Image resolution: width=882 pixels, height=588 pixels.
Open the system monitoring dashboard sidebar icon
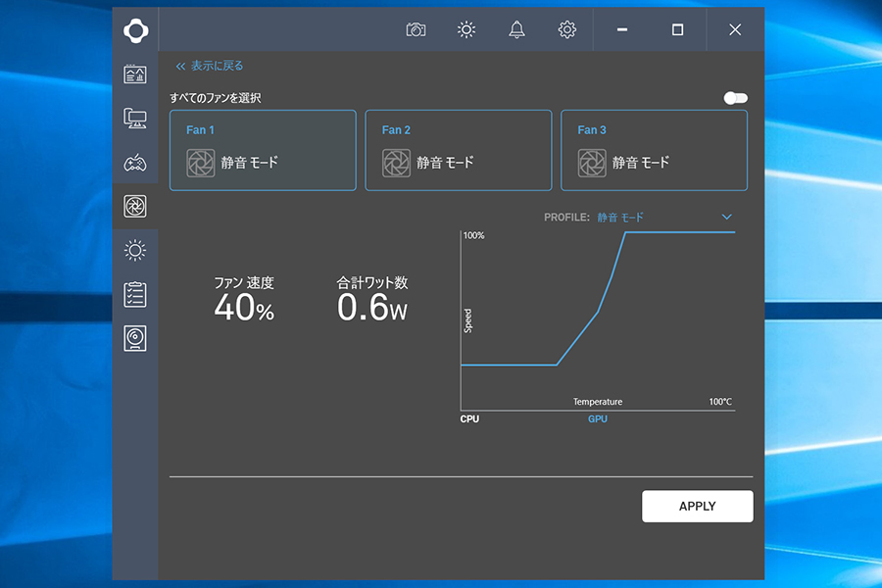[x=135, y=74]
